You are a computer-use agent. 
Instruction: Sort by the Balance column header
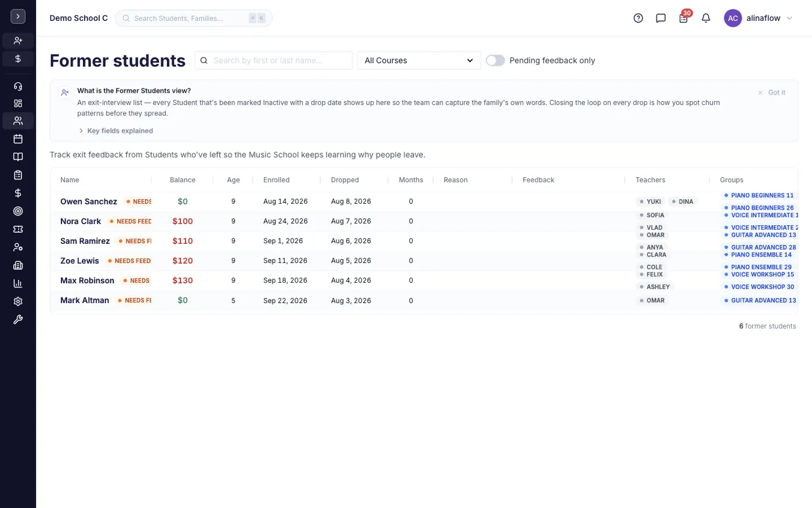(183, 180)
